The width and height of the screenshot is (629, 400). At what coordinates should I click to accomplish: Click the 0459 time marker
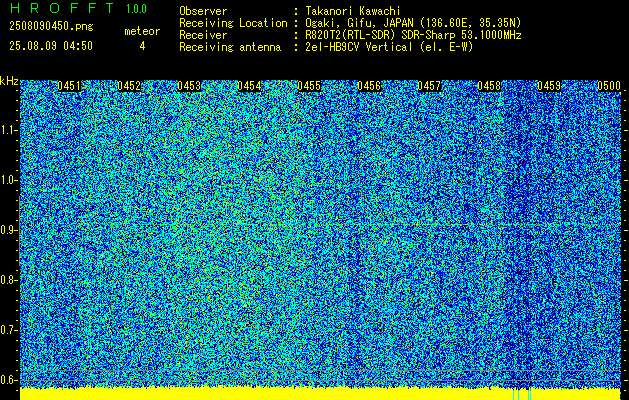549,86
